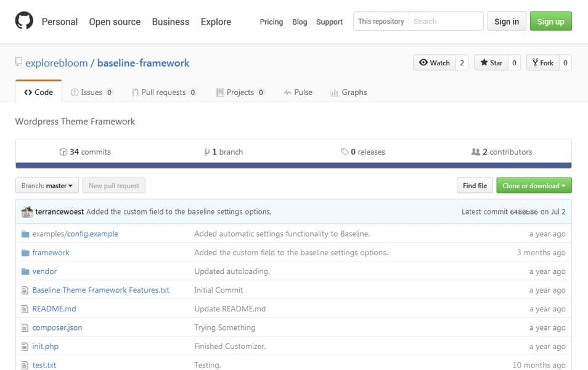Viewport: 588px width, 370px height.
Task: Click the repository book icon beside explorebloom
Action: coord(18,62)
